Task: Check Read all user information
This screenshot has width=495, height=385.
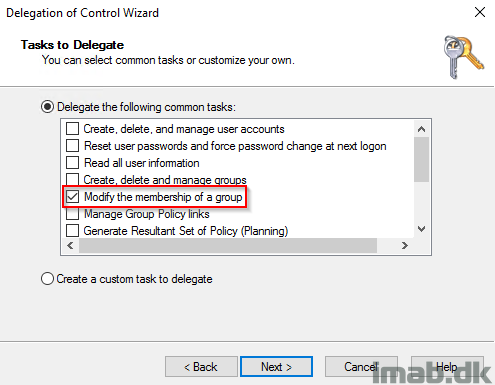Action: 72,163
